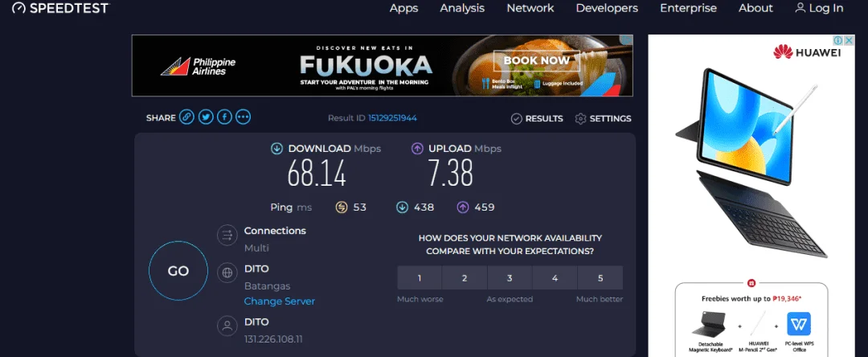
Task: Click the upload latency icon beside 459
Action: tap(463, 207)
